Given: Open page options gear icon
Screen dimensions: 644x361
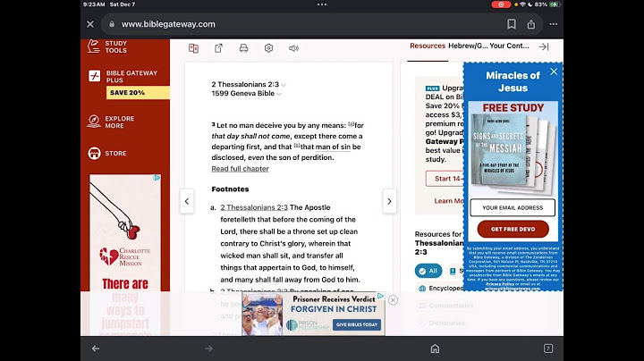Looking at the screenshot, I should point(268,48).
